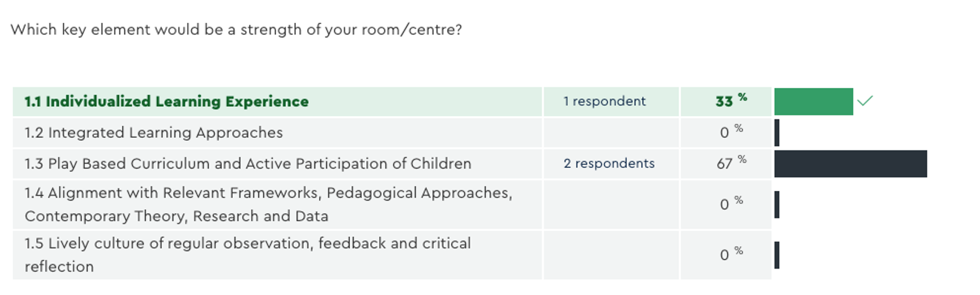Click the "Which key element" question heading
This screenshot has width=980, height=295.
236,29
